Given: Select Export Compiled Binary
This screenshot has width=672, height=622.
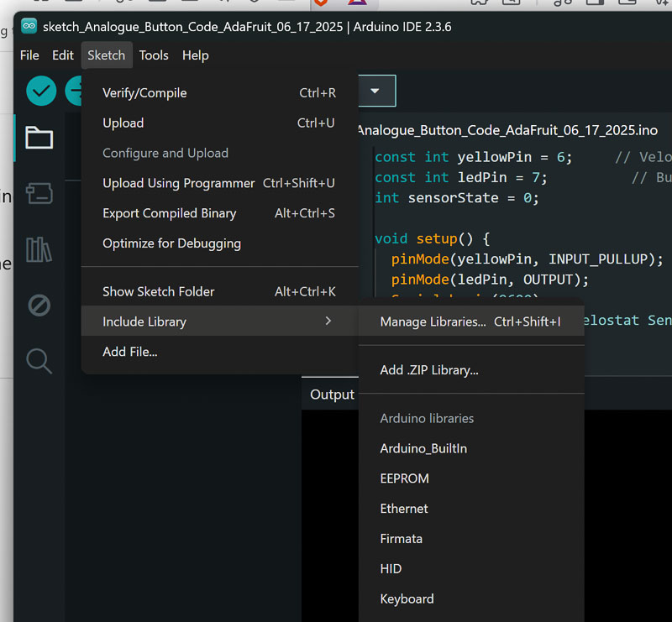Looking at the screenshot, I should tap(169, 213).
